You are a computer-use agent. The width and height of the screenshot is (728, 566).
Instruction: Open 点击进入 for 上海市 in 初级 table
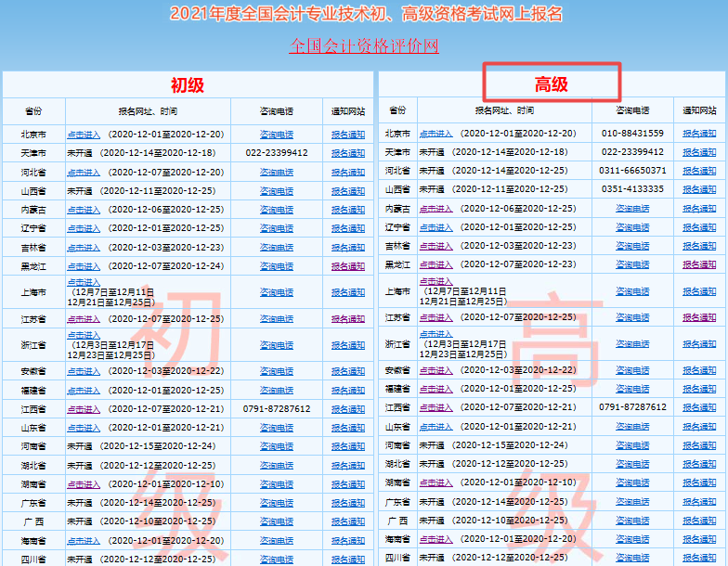click(x=84, y=282)
